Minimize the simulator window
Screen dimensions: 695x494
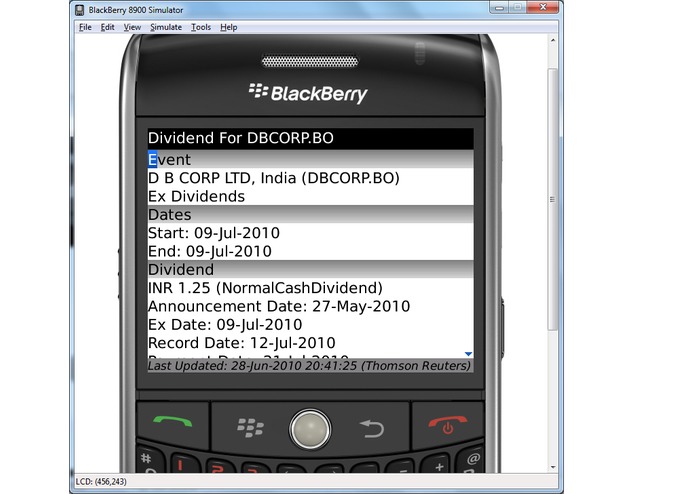(x=499, y=7)
